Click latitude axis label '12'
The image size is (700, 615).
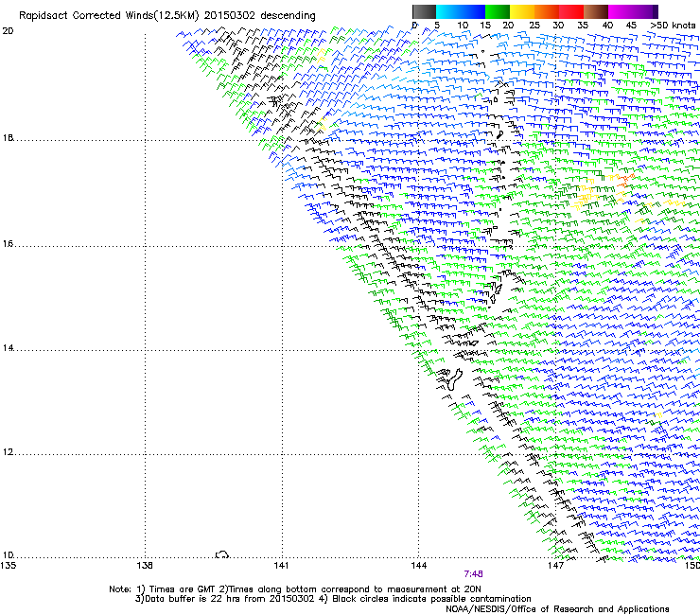8,452
